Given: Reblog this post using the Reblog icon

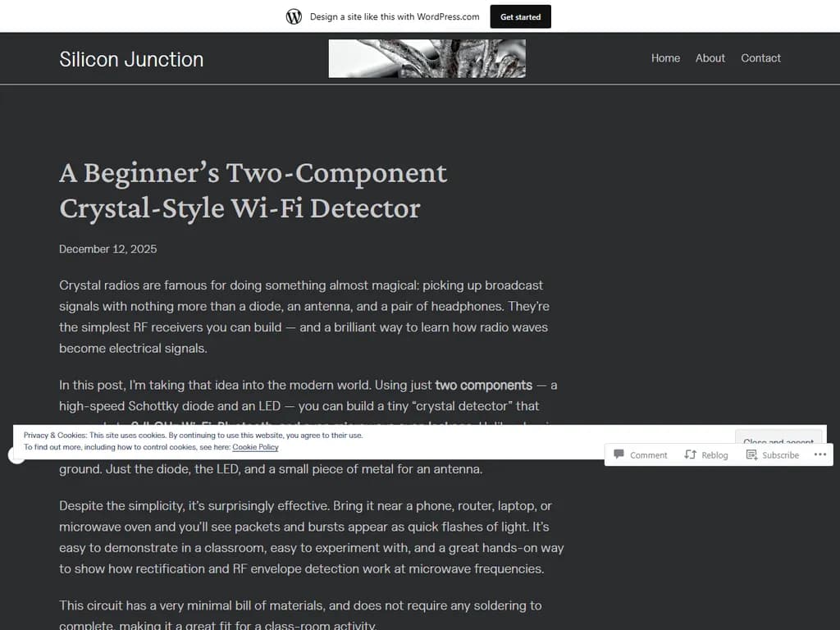Looking at the screenshot, I should coord(690,454).
